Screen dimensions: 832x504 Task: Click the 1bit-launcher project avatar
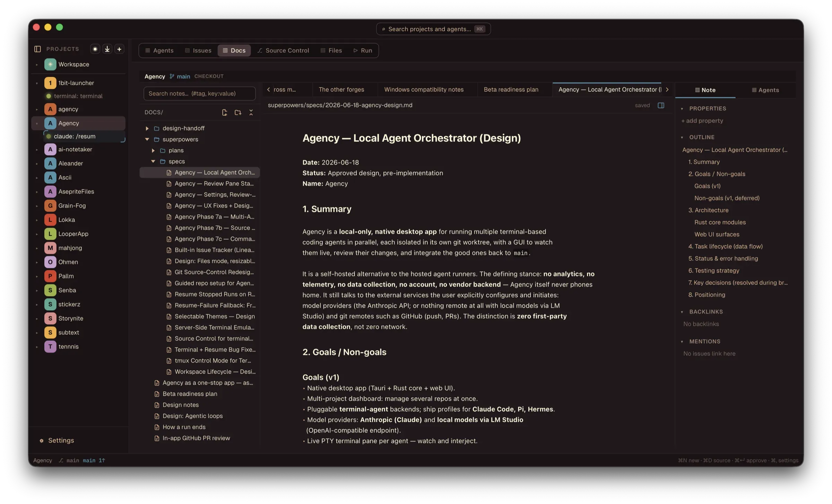pos(50,83)
